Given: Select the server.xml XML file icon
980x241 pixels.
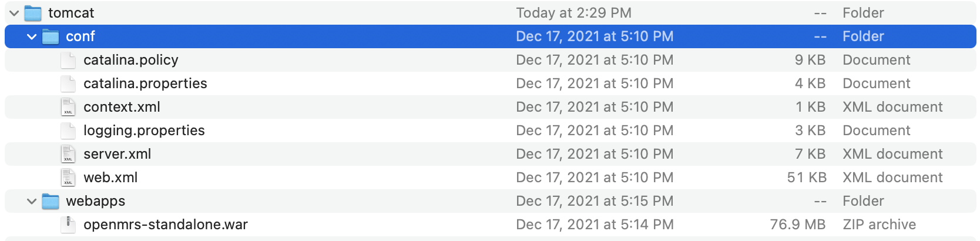Looking at the screenshot, I should point(68,154).
